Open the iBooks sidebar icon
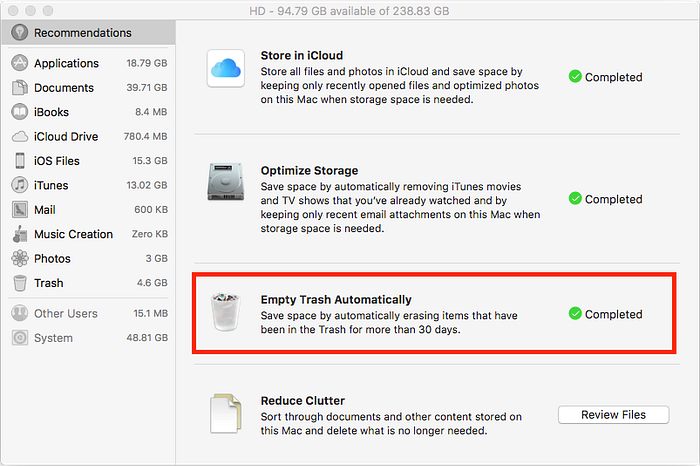Viewport: 700px width, 466px height. point(20,112)
